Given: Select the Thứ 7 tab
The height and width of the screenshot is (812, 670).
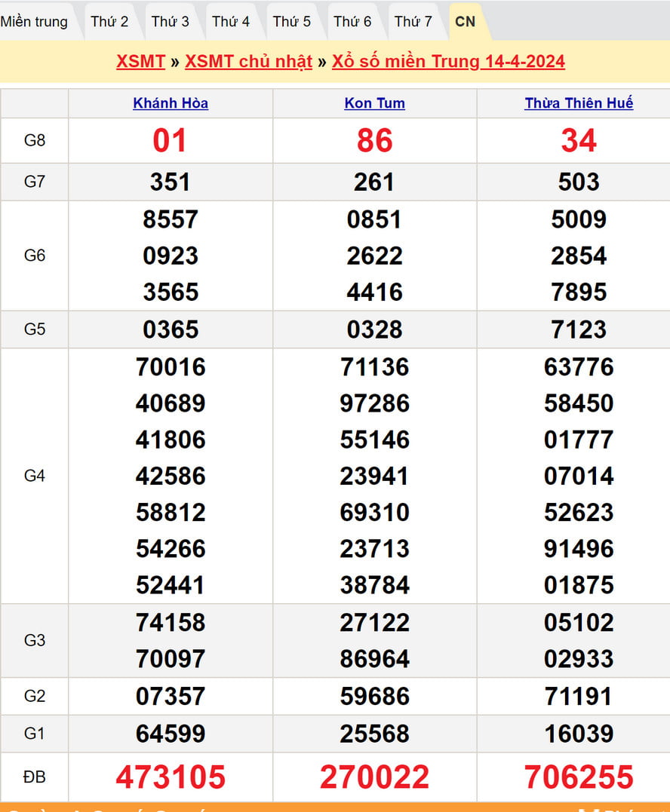Looking at the screenshot, I should [x=413, y=22].
